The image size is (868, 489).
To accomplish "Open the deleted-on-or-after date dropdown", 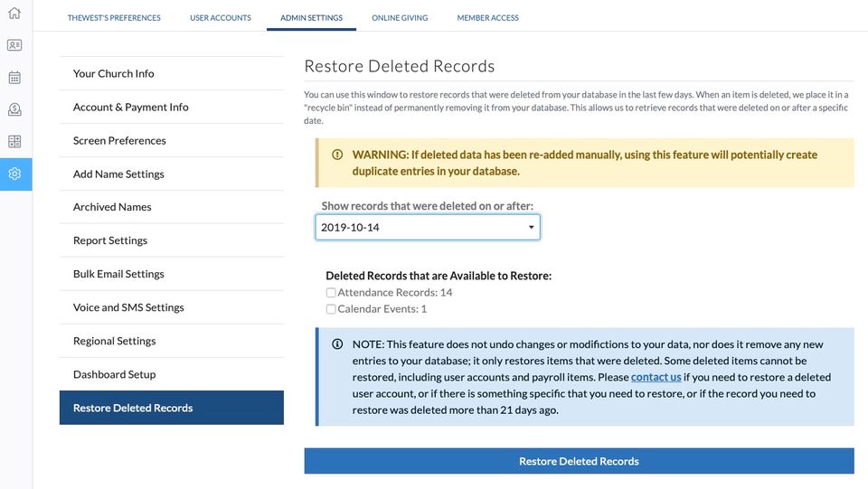I will pos(428,227).
